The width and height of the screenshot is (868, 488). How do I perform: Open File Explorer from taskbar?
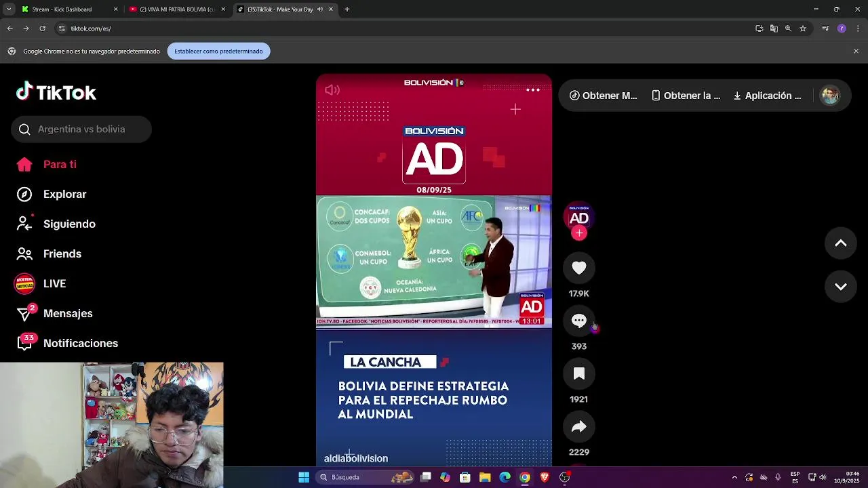[485, 477]
